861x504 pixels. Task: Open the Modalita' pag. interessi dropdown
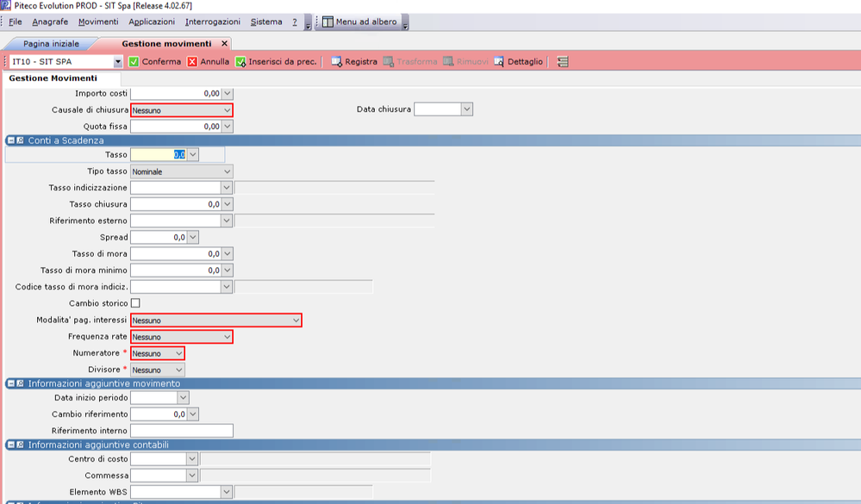[x=296, y=320]
